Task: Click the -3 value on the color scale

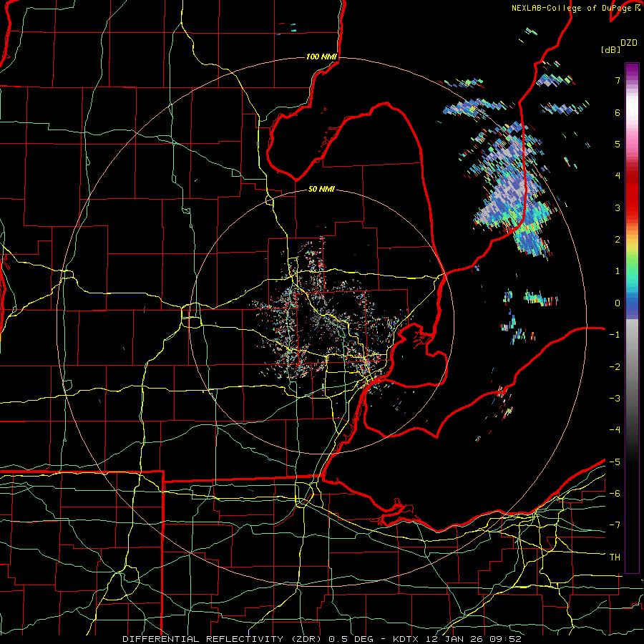Action: [615, 398]
